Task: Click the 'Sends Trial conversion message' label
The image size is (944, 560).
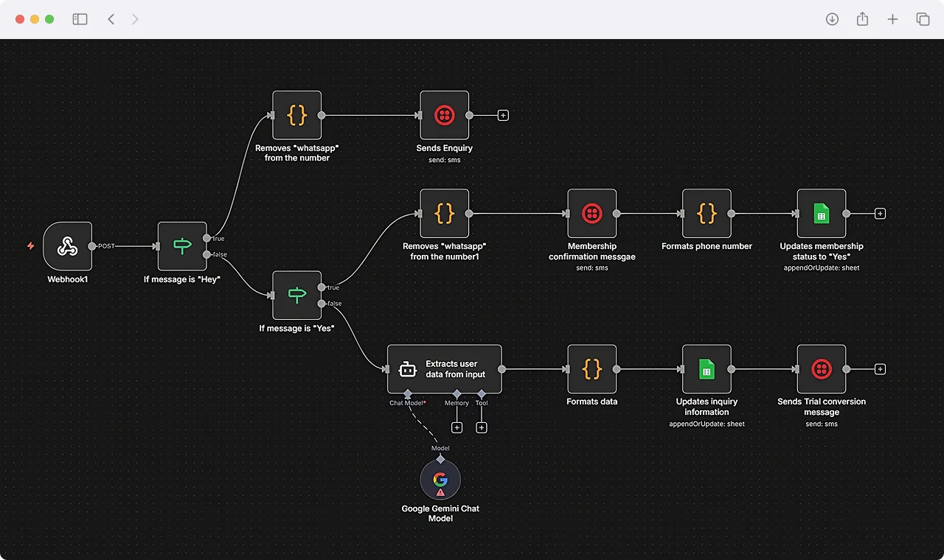Action: (822, 407)
